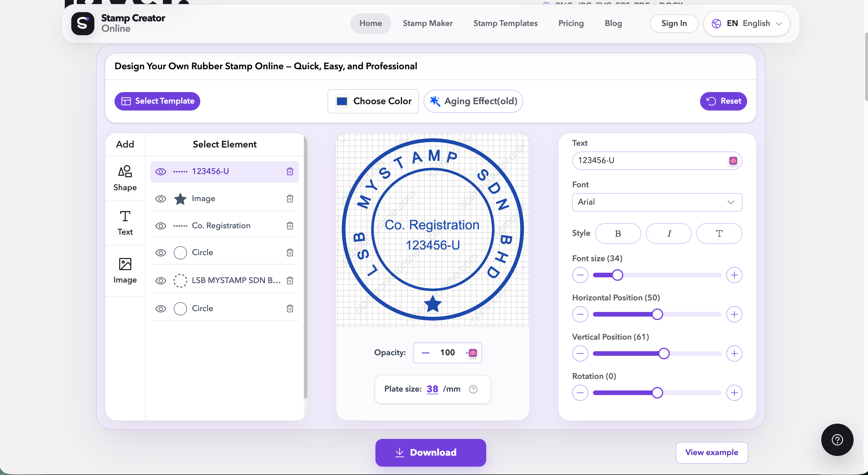Open the floating help question-mark button

pos(837,439)
